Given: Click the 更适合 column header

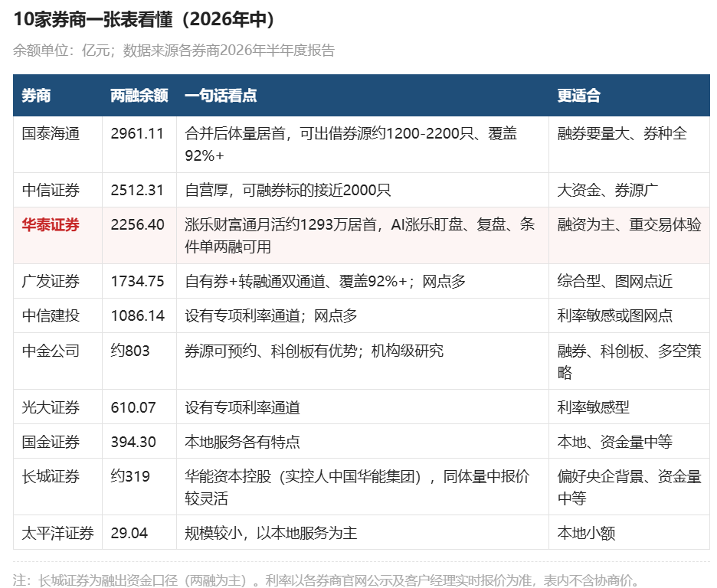Looking at the screenshot, I should pos(578,96).
